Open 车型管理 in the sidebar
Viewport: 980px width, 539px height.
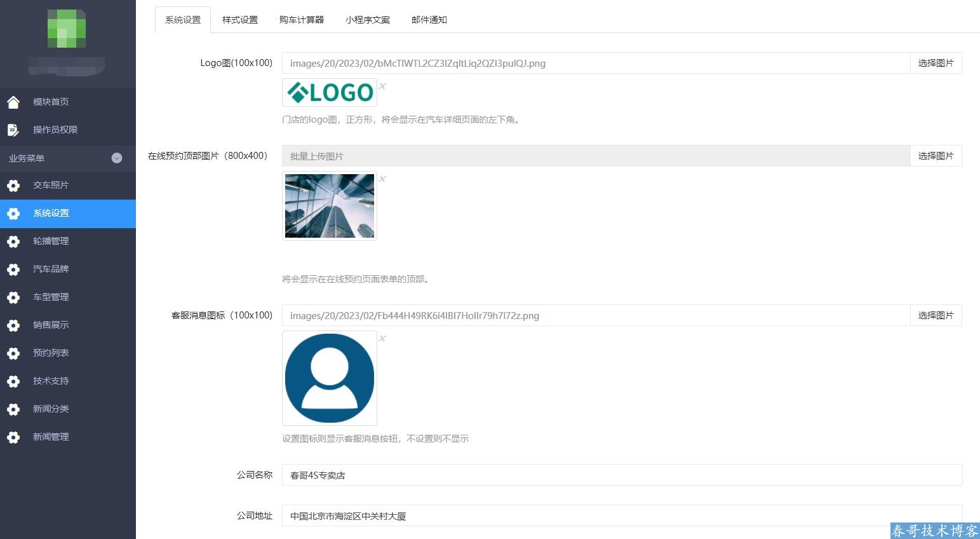coord(51,297)
